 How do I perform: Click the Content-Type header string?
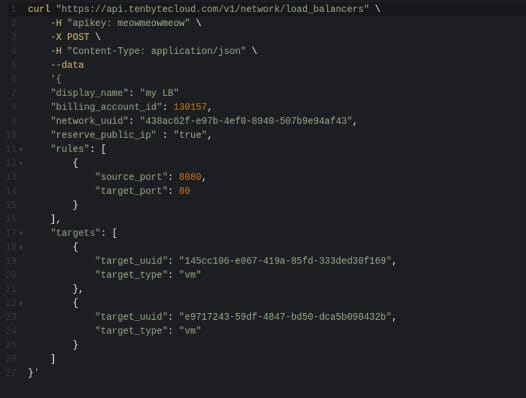pos(156,51)
